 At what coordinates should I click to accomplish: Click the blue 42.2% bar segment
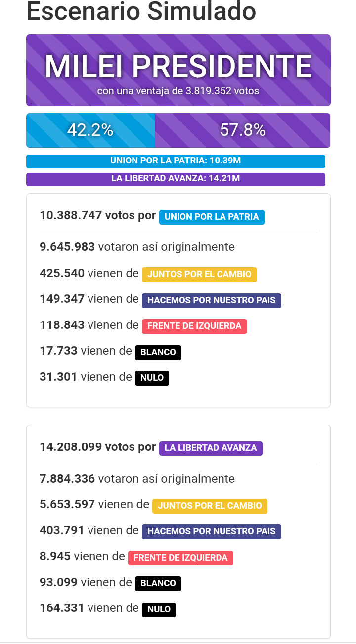pos(90,130)
